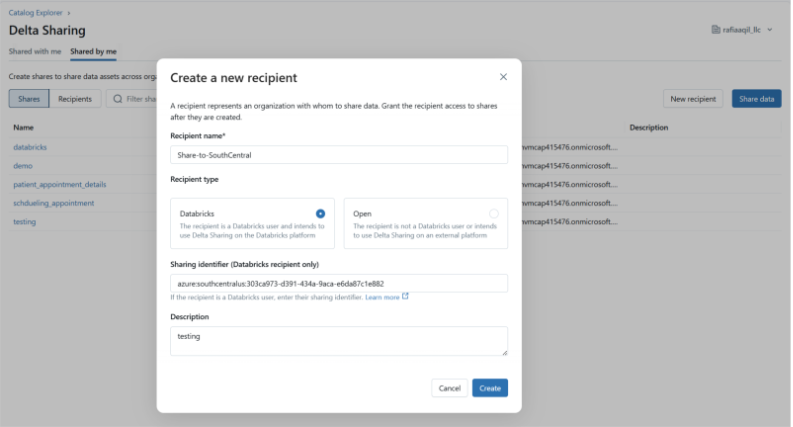The height and width of the screenshot is (427, 793).
Task: Click the Name column header
Action: pyautogui.click(x=23, y=127)
